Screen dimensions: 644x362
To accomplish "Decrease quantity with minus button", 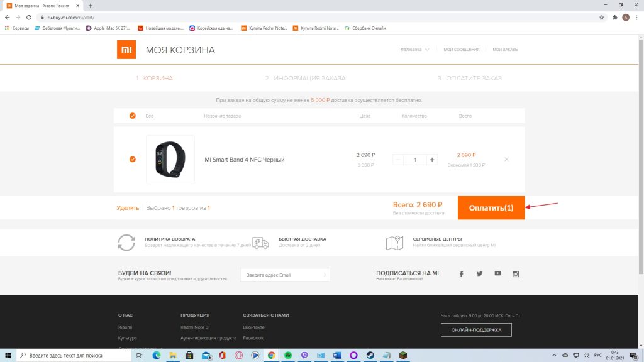I will 399,160.
